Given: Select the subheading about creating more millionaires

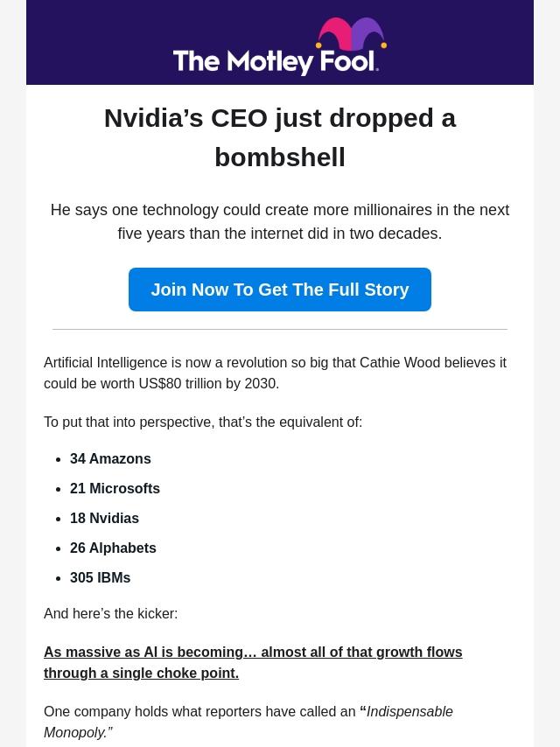Looking at the screenshot, I should 280,221.
